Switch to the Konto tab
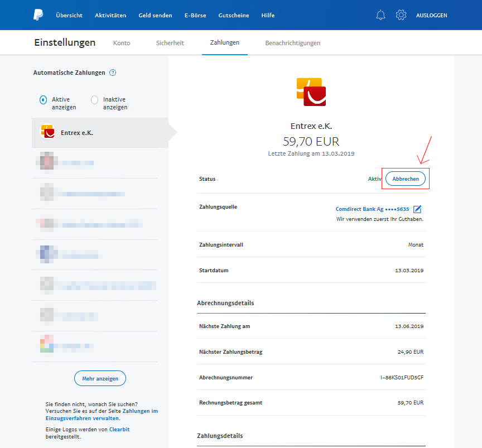Viewport: 482px width, 448px height. point(122,43)
